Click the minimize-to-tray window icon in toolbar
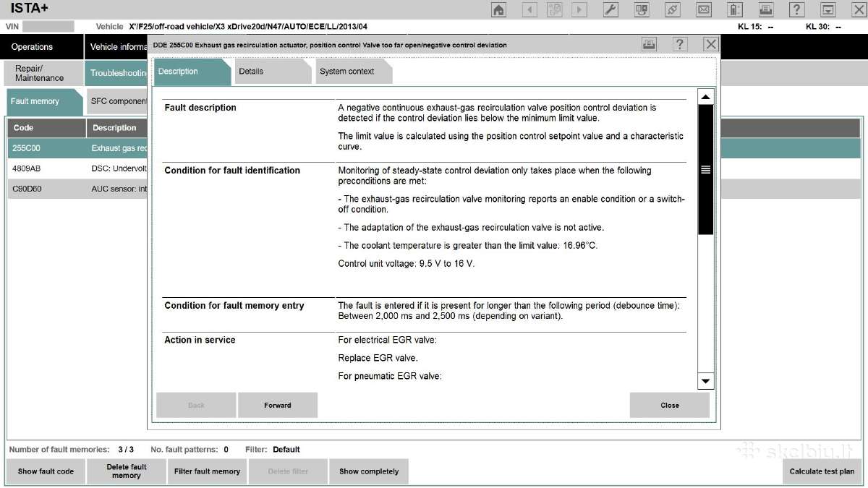 828,9
